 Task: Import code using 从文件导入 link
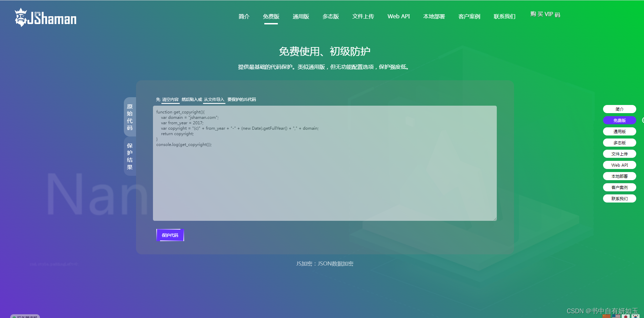coord(214,99)
